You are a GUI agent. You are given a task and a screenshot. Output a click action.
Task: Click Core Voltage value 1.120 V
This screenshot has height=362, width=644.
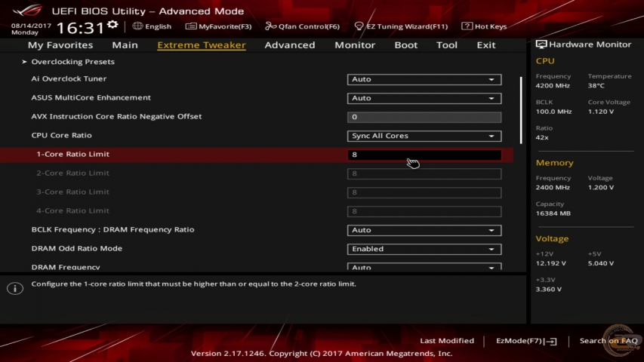(x=600, y=112)
